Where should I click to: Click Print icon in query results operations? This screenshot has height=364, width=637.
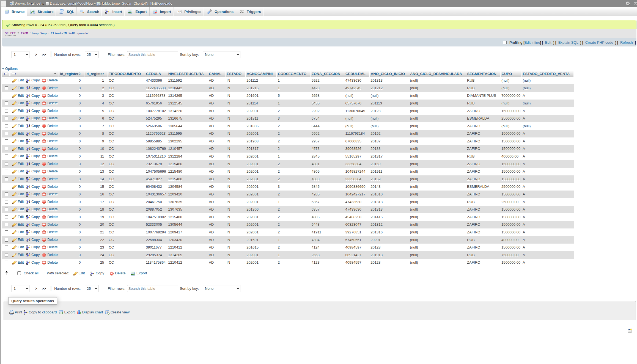pos(12,312)
